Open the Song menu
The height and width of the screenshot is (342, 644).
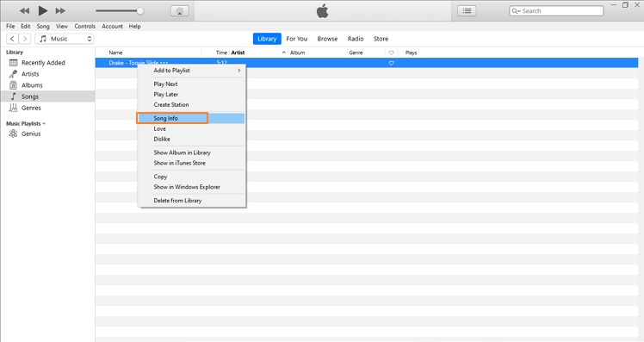(x=43, y=27)
